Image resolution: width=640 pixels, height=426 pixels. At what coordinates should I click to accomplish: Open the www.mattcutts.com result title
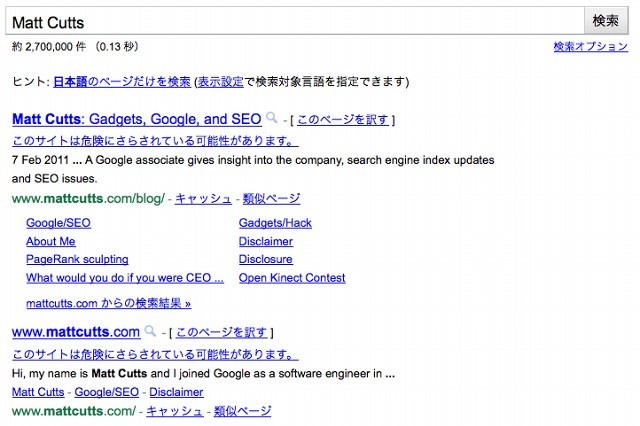click(x=76, y=332)
